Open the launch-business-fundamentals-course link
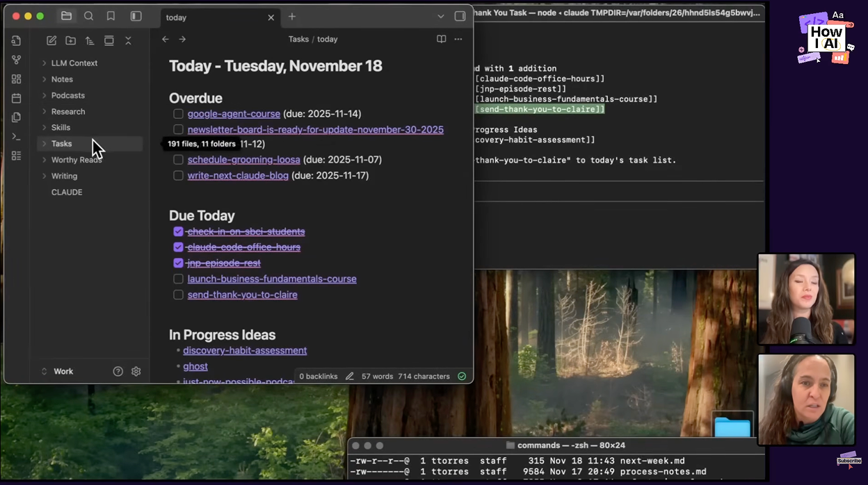This screenshot has height=485, width=868. tap(272, 279)
